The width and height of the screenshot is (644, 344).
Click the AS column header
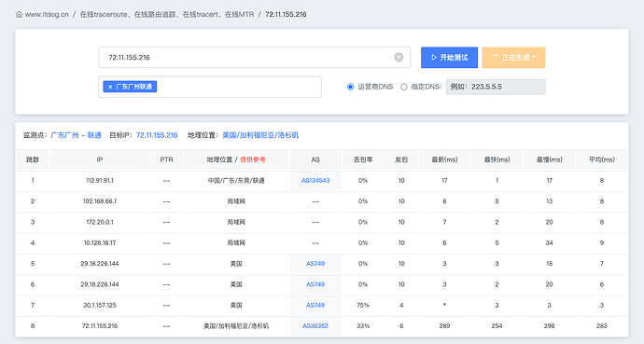(x=315, y=160)
